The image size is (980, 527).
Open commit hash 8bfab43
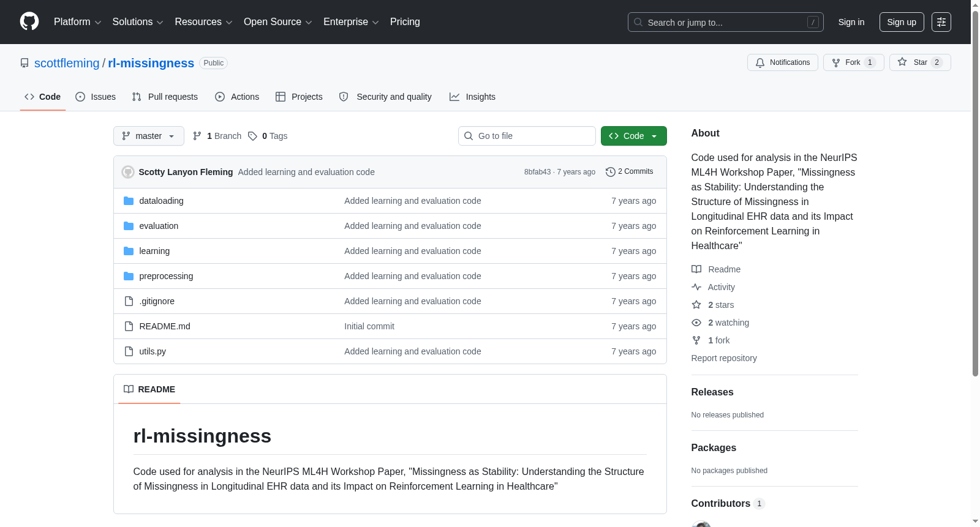click(x=537, y=172)
